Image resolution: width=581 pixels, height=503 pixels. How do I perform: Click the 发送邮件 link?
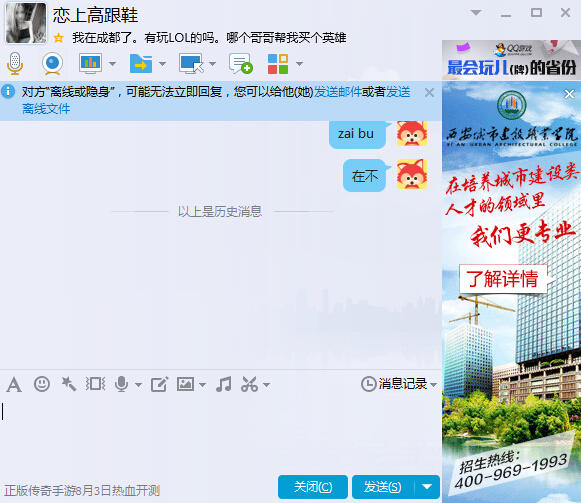(338, 92)
